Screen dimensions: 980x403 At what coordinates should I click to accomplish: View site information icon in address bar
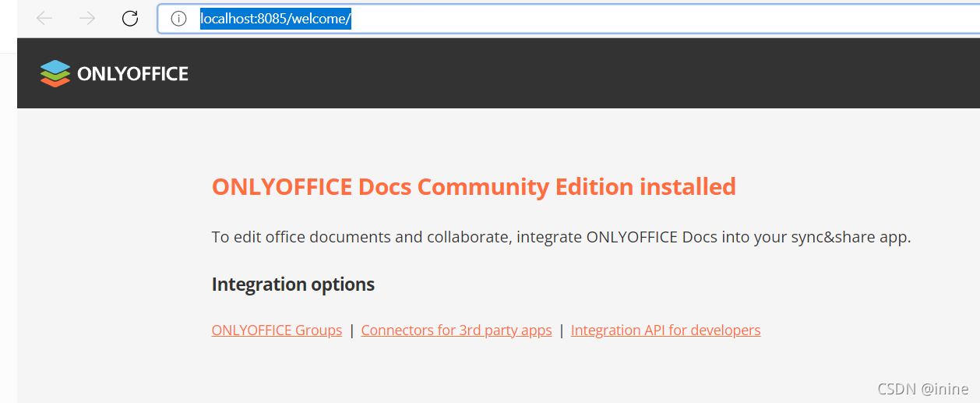point(178,19)
